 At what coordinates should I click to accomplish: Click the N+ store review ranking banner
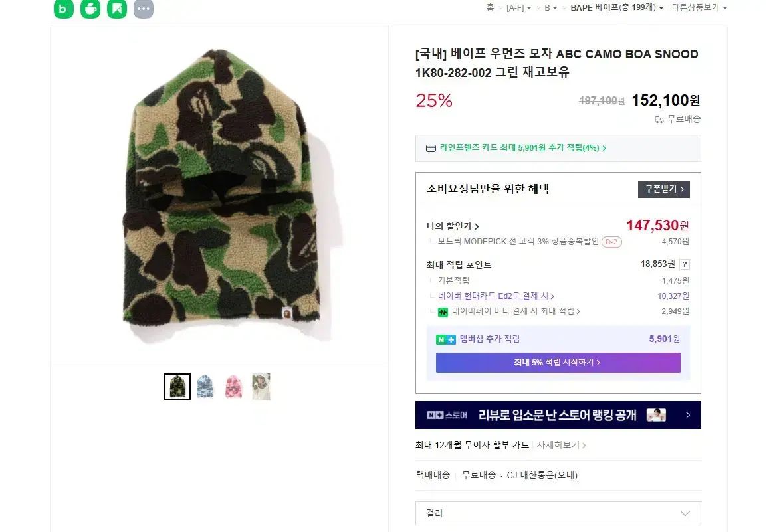pos(558,415)
